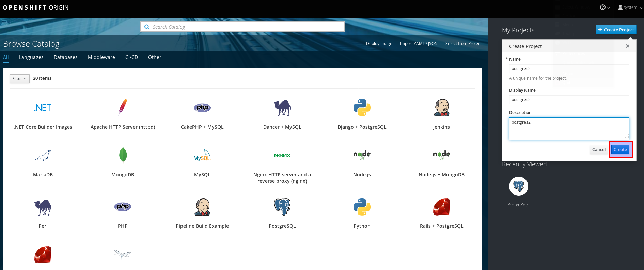Open the Filter dropdown
The image size is (644, 270).
pyautogui.click(x=20, y=79)
